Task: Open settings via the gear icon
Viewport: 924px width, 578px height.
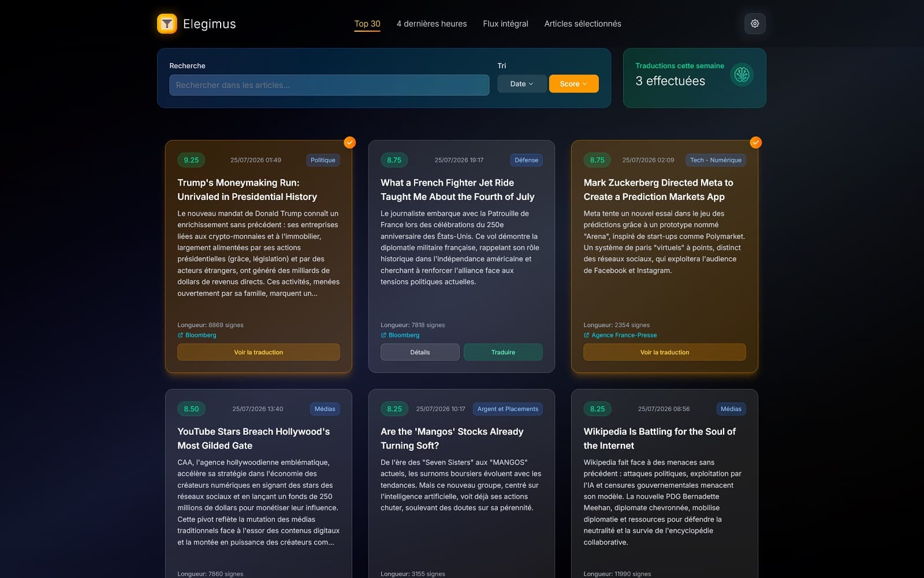Action: click(755, 24)
